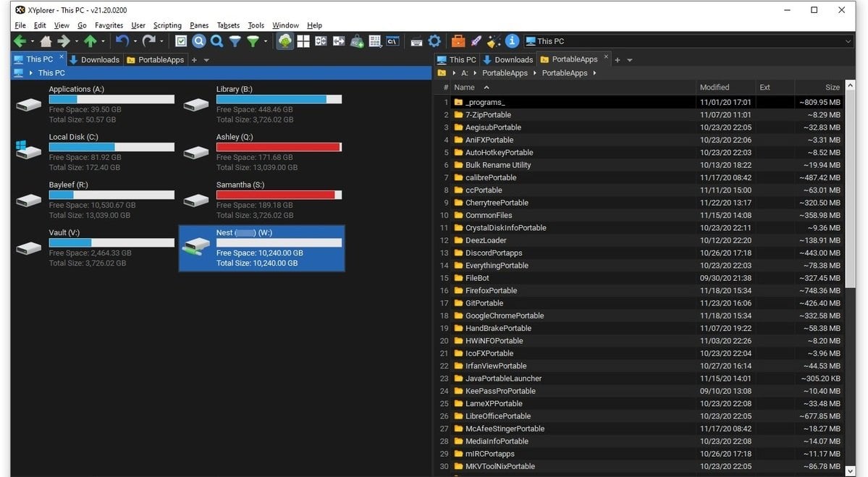This screenshot has width=868, height=477.
Task: Click the Vault (V:) usage bar
Action: pyautogui.click(x=111, y=243)
